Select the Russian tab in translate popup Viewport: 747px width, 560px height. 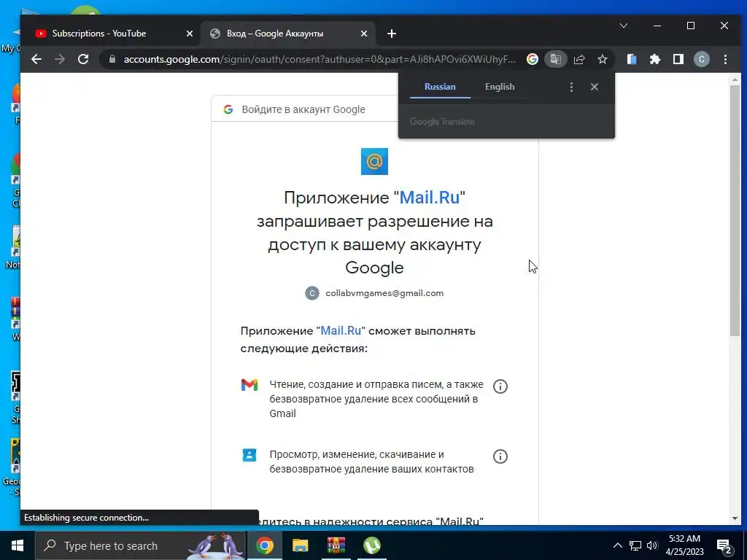pyautogui.click(x=440, y=87)
